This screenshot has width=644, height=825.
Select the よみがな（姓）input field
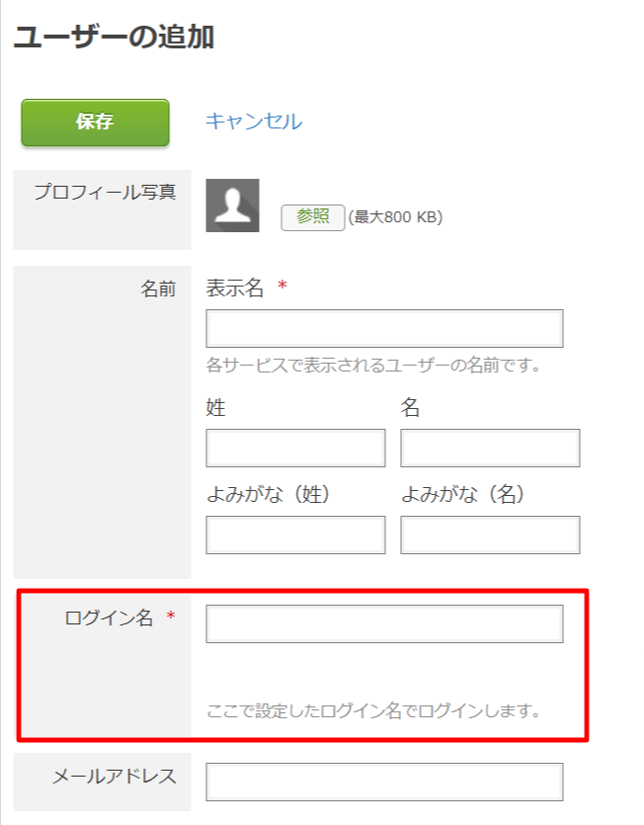[x=295, y=536]
